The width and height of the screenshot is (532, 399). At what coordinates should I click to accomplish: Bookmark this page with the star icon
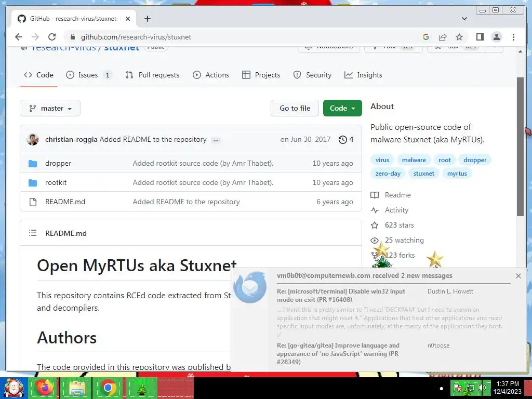(x=459, y=37)
